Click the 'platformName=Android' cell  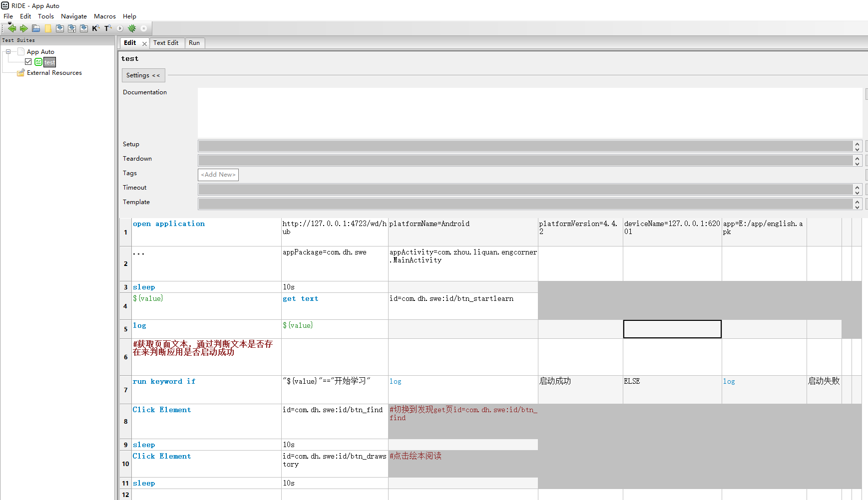pyautogui.click(x=463, y=232)
